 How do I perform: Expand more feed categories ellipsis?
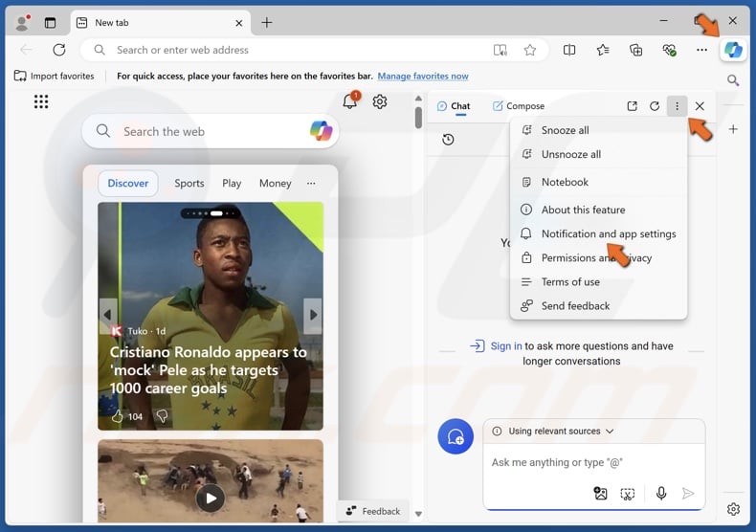[311, 183]
